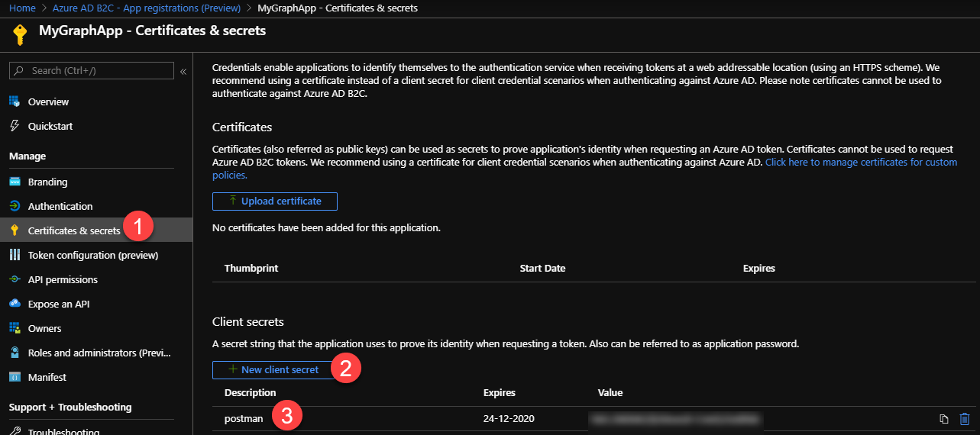Collapse the sidebar with double chevron
The height and width of the screenshot is (435, 980).
[183, 71]
